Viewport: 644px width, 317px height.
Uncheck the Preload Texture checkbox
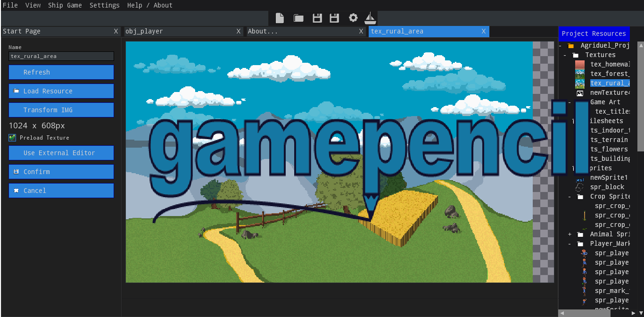(12, 137)
